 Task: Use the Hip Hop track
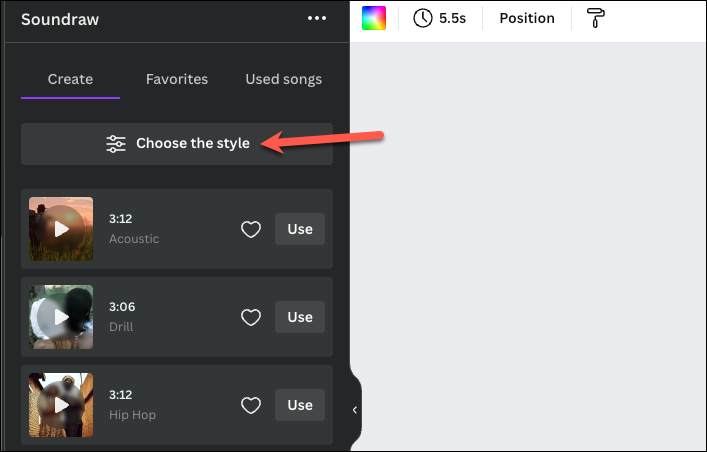(x=300, y=405)
